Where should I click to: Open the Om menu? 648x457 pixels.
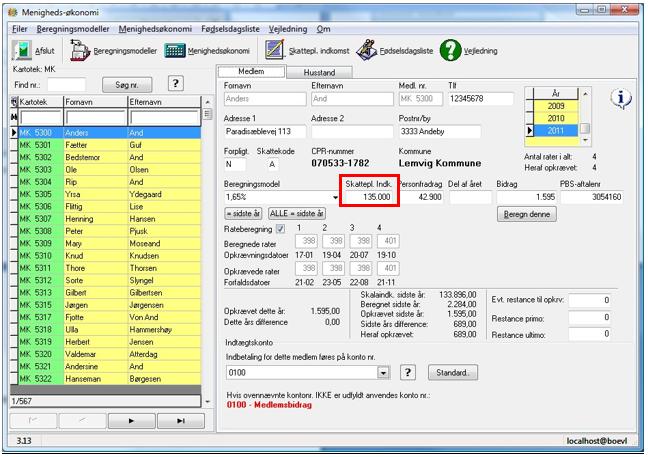tap(323, 29)
